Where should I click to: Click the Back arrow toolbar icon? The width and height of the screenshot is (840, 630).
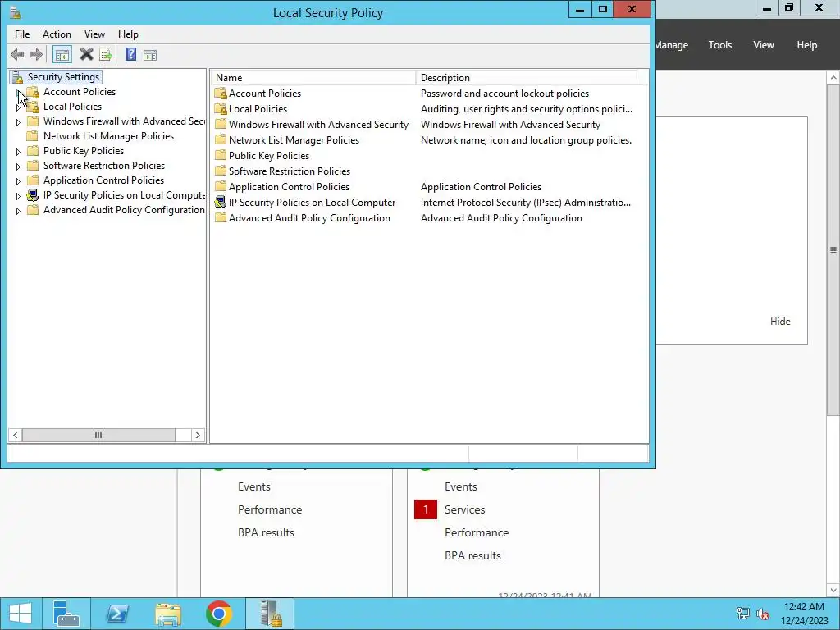(x=17, y=55)
